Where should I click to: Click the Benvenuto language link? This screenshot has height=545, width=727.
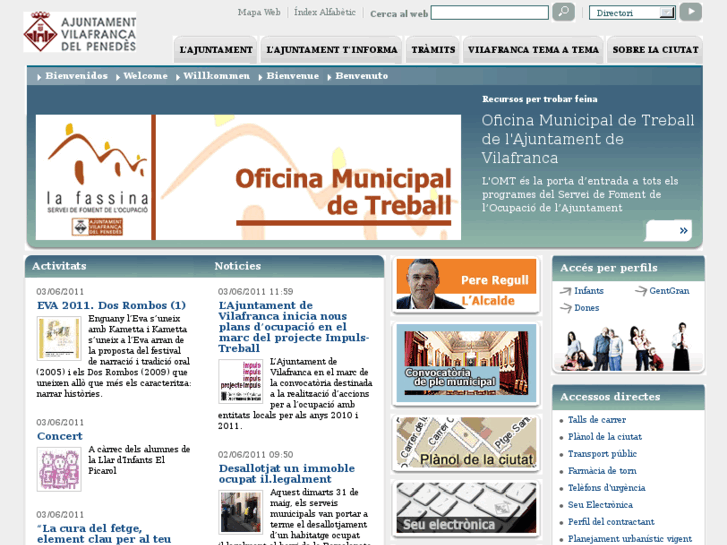[x=362, y=76]
